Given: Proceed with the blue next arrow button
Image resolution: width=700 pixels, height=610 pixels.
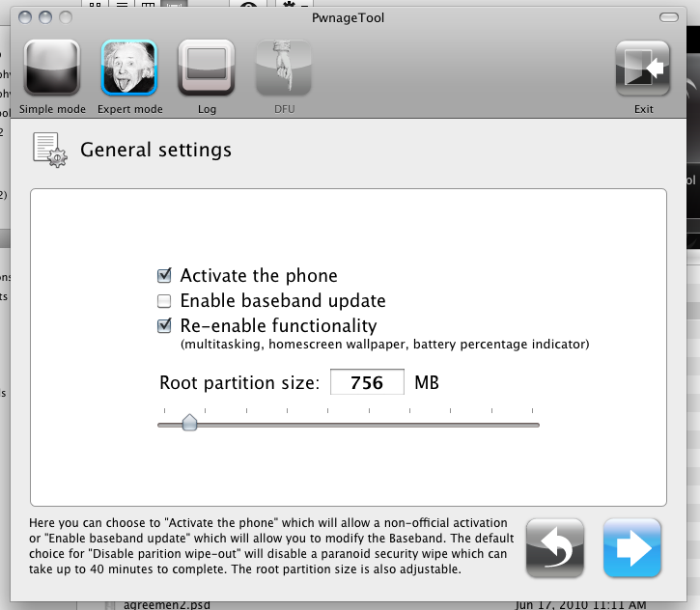Looking at the screenshot, I should (632, 548).
